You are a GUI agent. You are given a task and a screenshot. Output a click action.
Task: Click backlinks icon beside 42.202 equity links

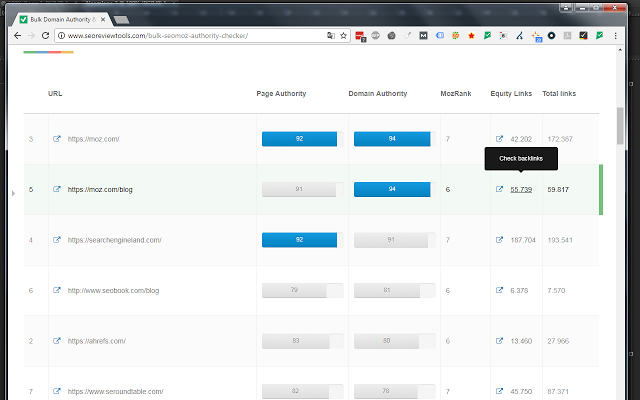(x=499, y=139)
